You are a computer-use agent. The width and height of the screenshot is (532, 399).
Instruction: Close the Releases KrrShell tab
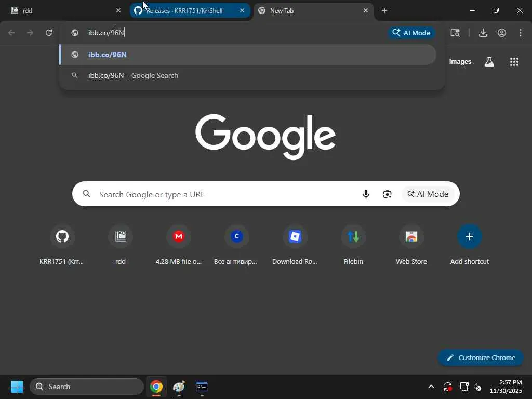click(242, 10)
